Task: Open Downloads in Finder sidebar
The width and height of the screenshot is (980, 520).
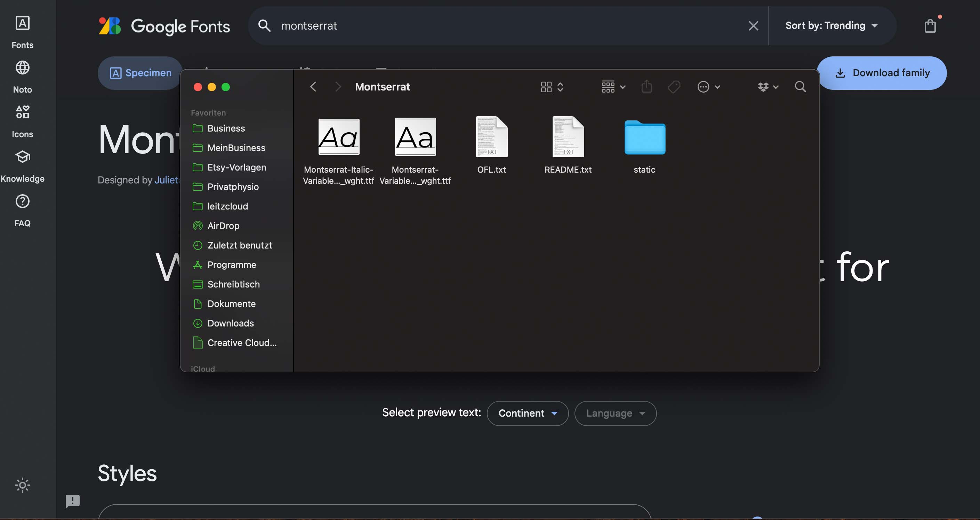Action: (236, 323)
